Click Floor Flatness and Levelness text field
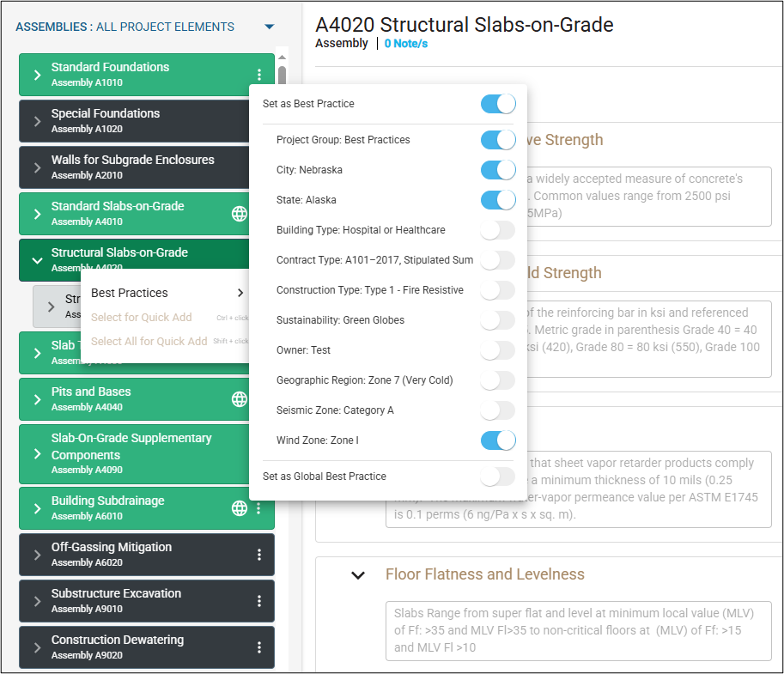This screenshot has width=784, height=674. pos(571,630)
